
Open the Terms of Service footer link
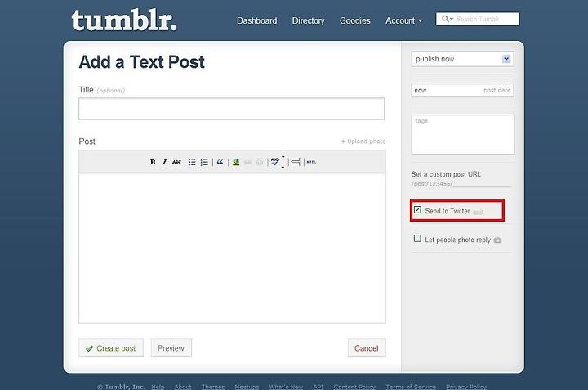click(411, 386)
